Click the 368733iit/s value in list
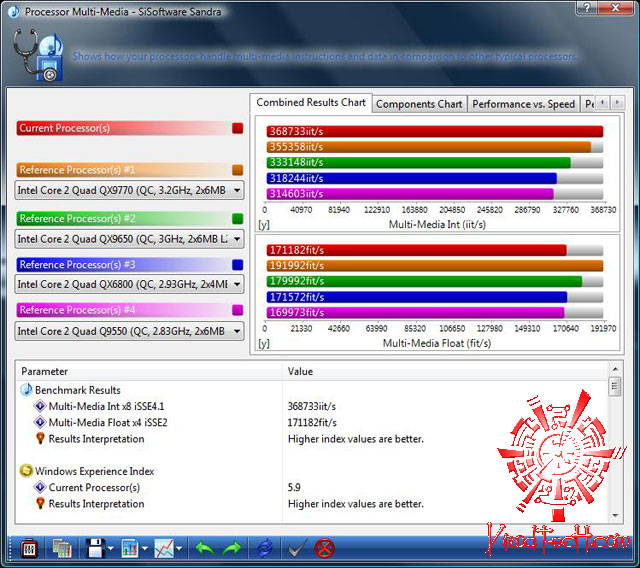 pos(312,406)
